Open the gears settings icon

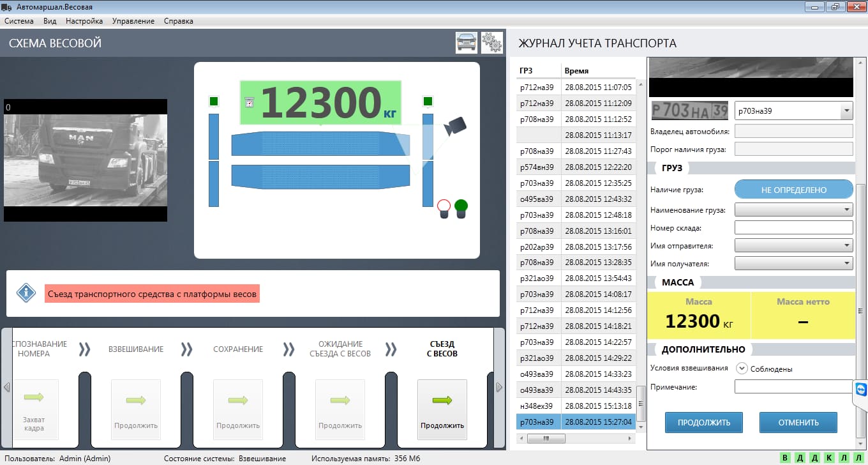[x=491, y=43]
